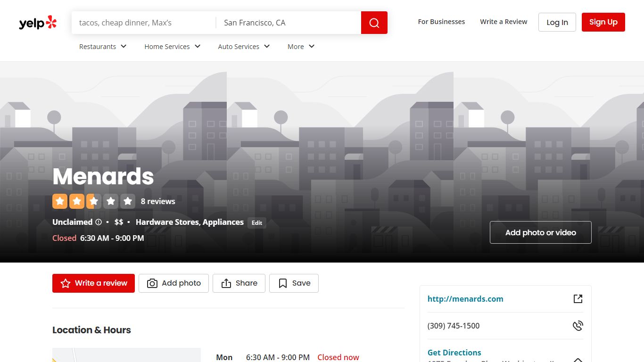Click the red Write a review button
644x362 pixels.
[x=93, y=283]
